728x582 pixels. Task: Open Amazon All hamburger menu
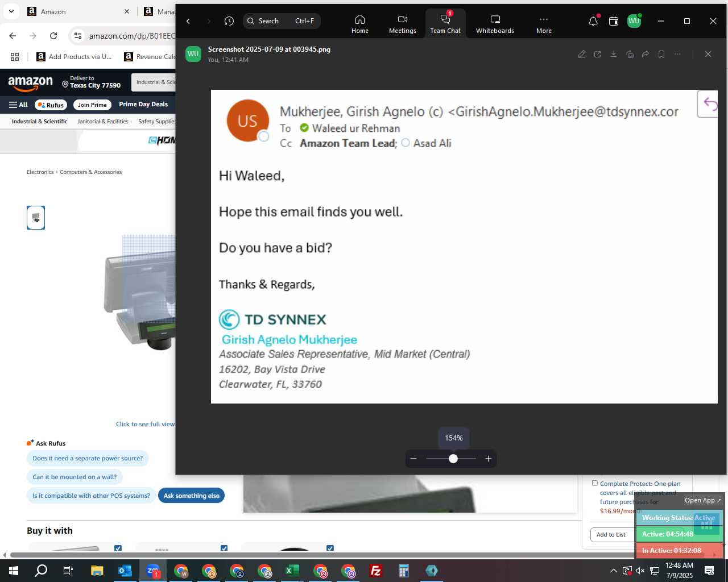tap(18, 105)
